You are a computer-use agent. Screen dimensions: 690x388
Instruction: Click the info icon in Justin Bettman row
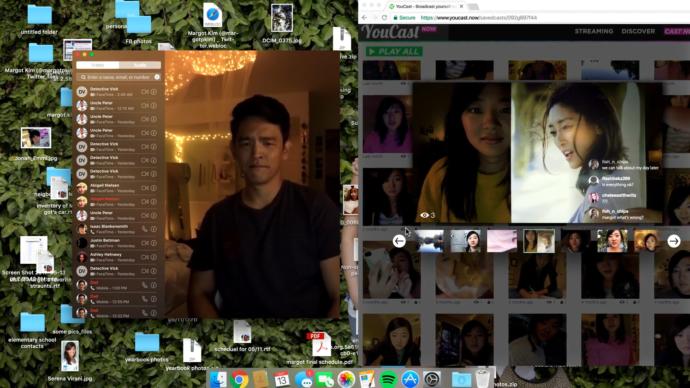click(154, 243)
